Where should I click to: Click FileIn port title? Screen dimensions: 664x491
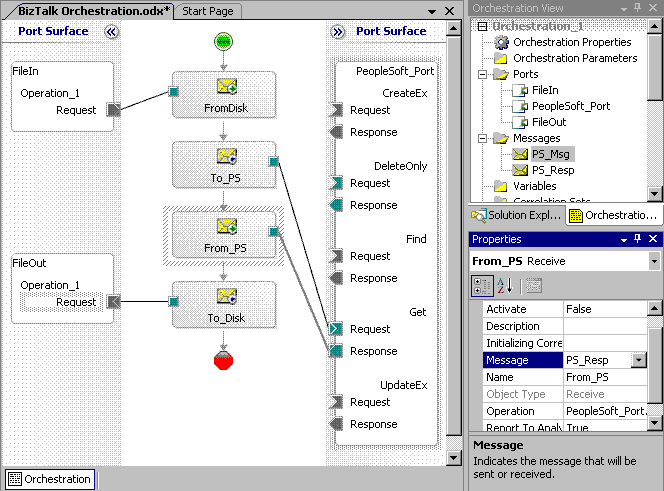(x=25, y=71)
